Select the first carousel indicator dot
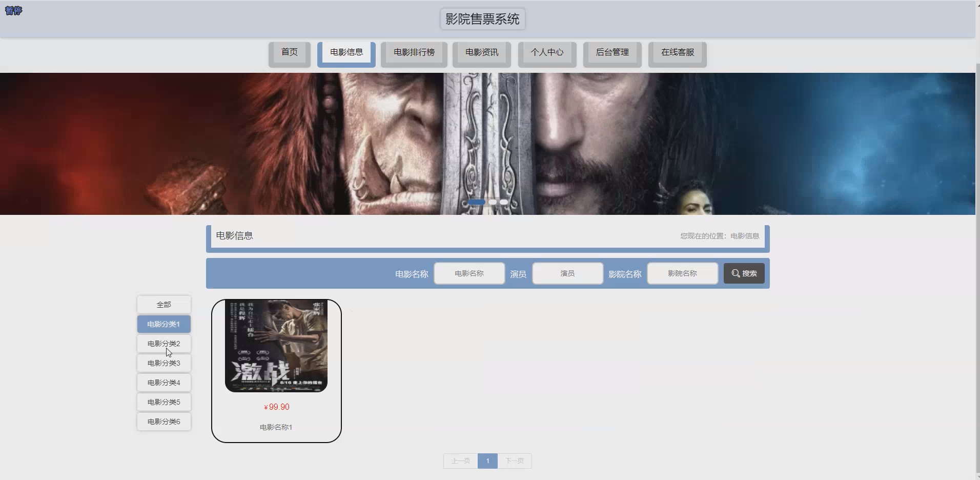 [x=477, y=202]
